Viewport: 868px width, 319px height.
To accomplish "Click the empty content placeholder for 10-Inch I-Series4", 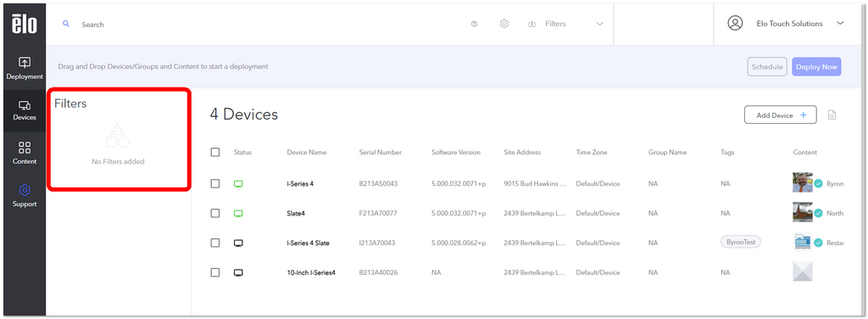I will tap(803, 272).
